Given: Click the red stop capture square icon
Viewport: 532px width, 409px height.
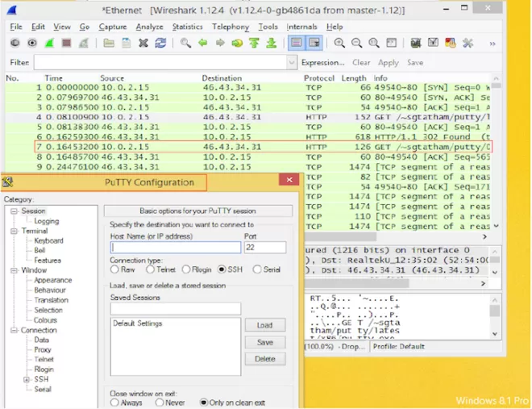Looking at the screenshot, I should (68, 44).
